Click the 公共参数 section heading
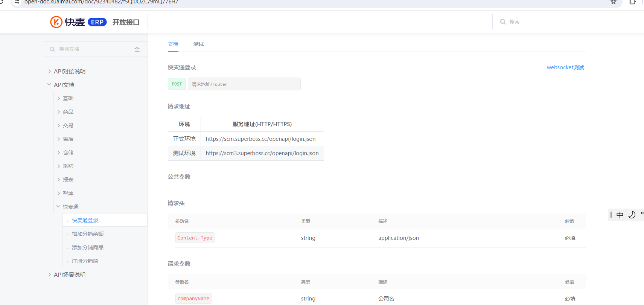The height and width of the screenshot is (305, 644). point(179,177)
